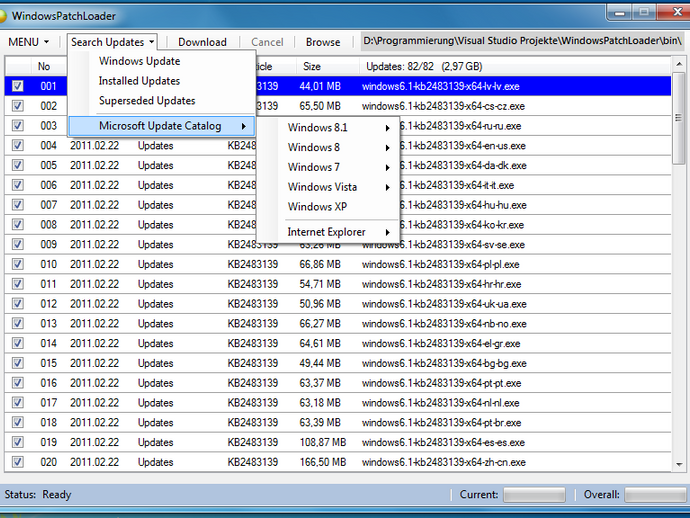Sort by the Size column header
Viewport: 690px width, 518px height.
tap(328, 66)
